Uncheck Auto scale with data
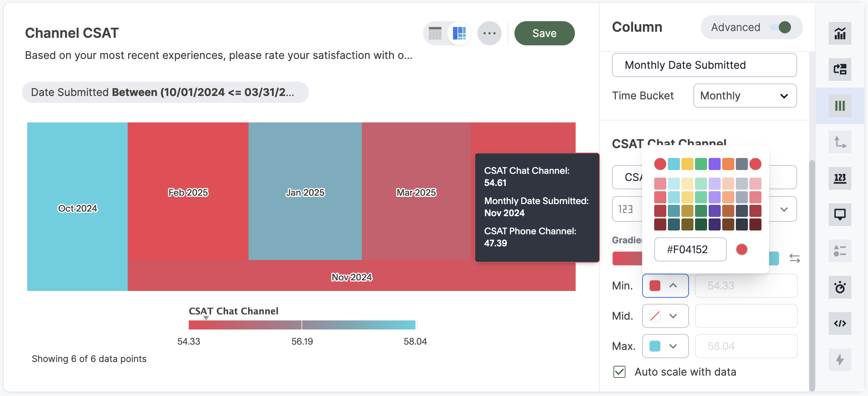This screenshot has width=868, height=396. [x=619, y=372]
